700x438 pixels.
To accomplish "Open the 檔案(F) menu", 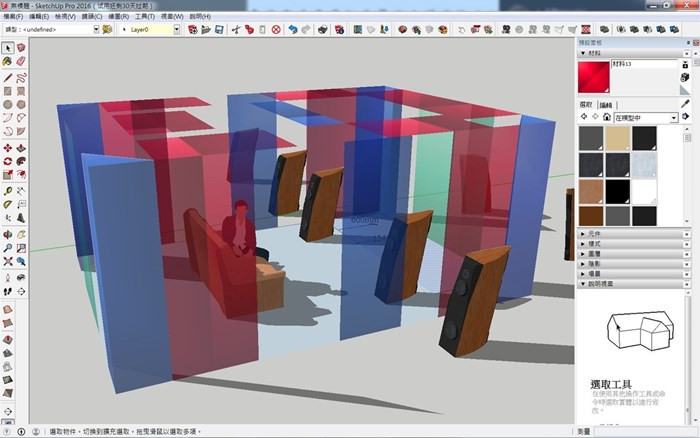I will (x=15, y=17).
